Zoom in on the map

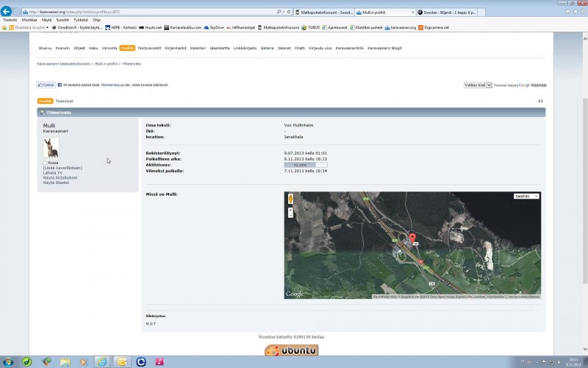[x=291, y=210]
